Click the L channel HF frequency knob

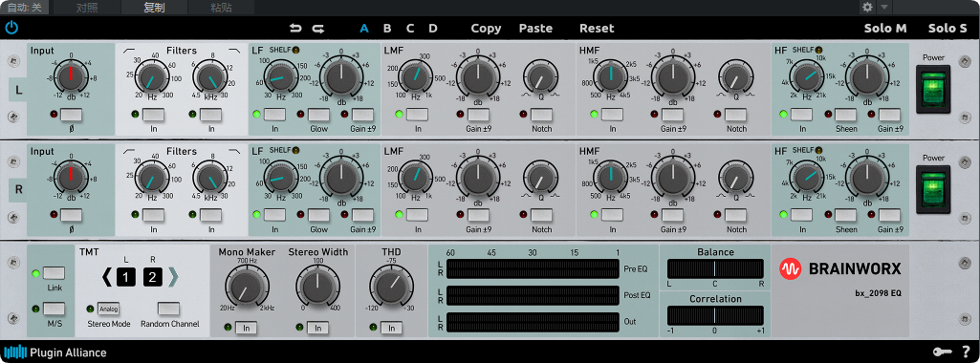click(x=807, y=77)
